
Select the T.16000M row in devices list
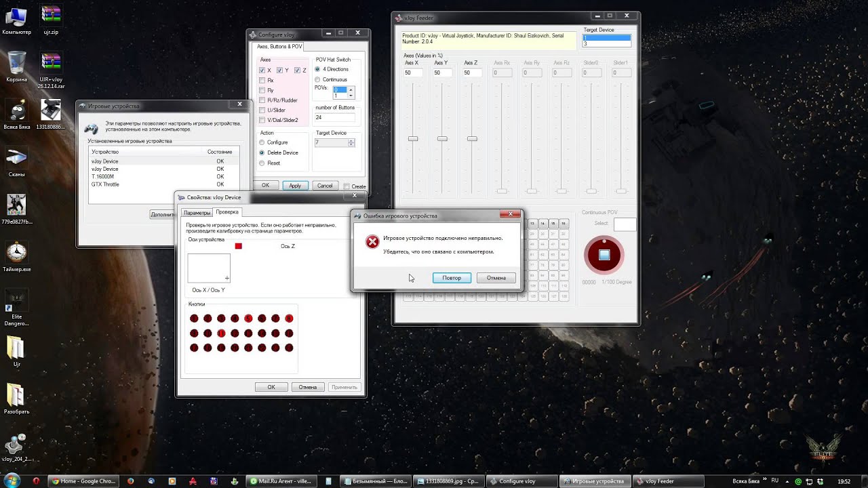163,177
